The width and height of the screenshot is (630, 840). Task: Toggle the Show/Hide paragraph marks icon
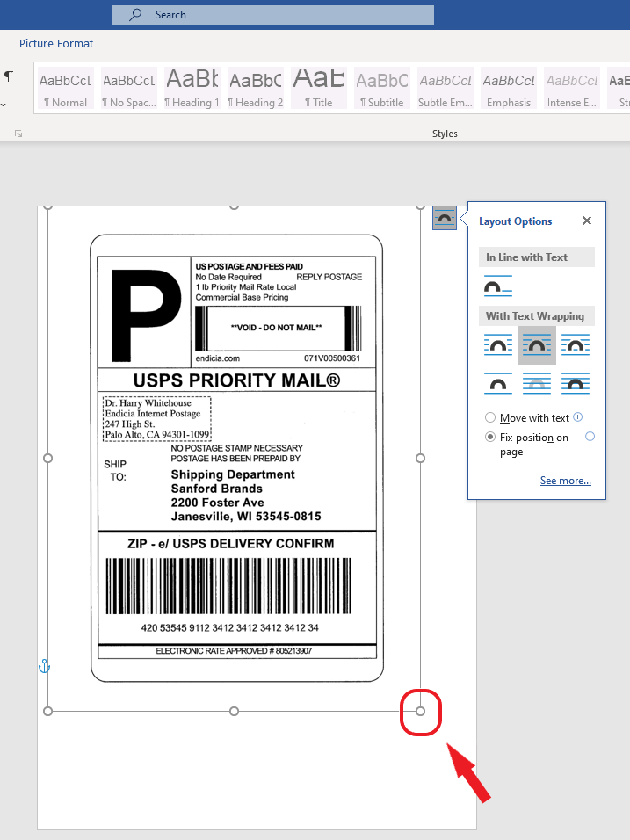pyautogui.click(x=9, y=77)
